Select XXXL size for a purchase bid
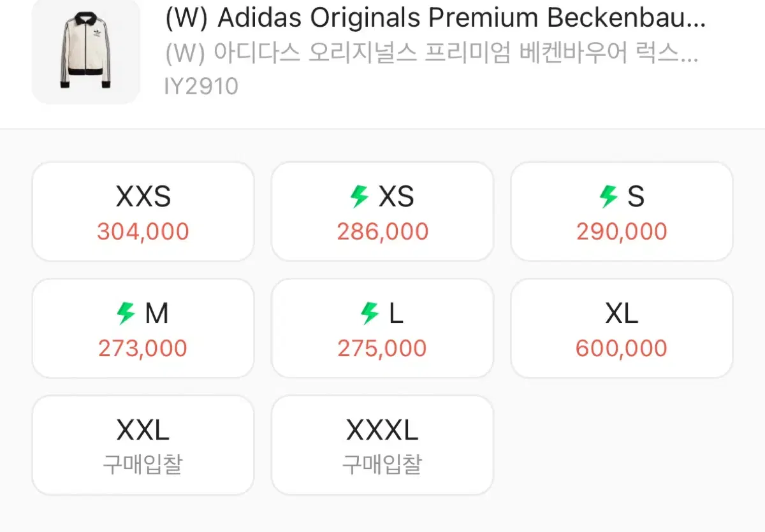 [x=382, y=445]
